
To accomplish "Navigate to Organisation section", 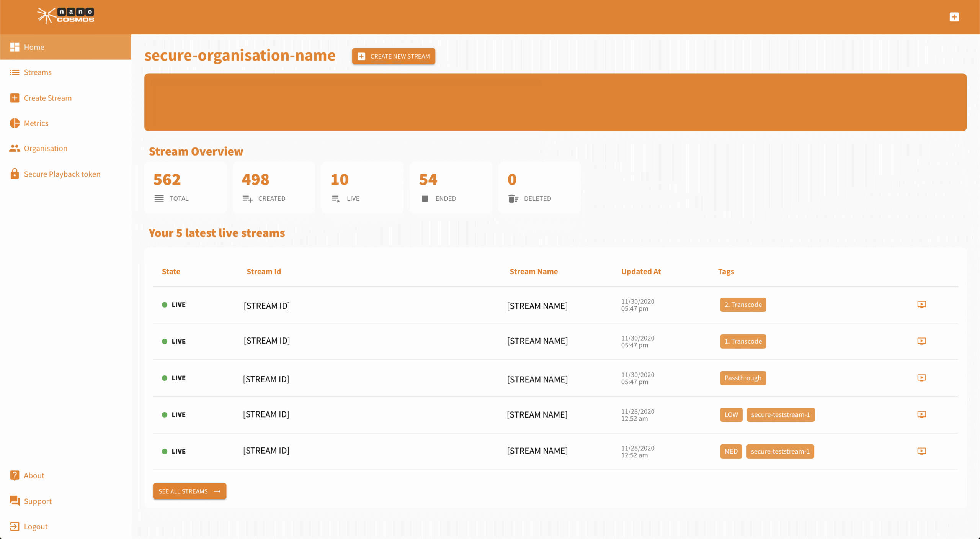I will [x=45, y=149].
